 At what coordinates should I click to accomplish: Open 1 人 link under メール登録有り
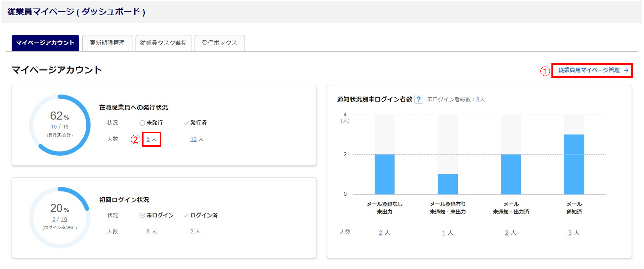[x=444, y=233]
